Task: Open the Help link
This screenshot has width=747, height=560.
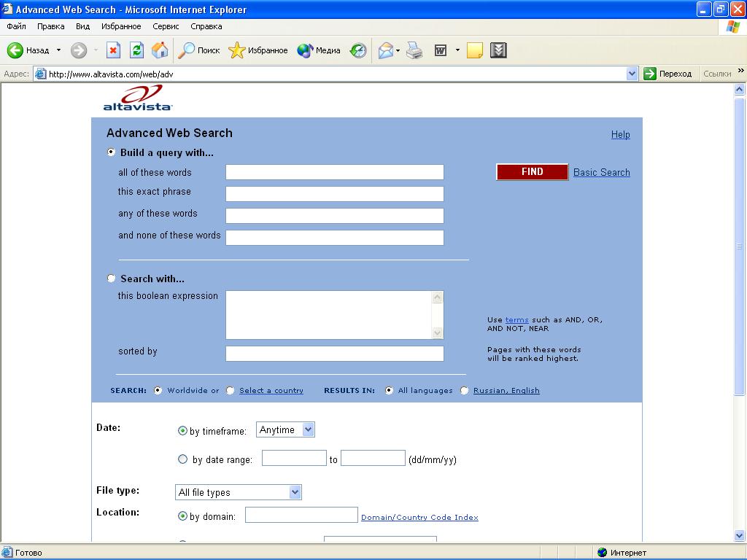Action: point(620,135)
